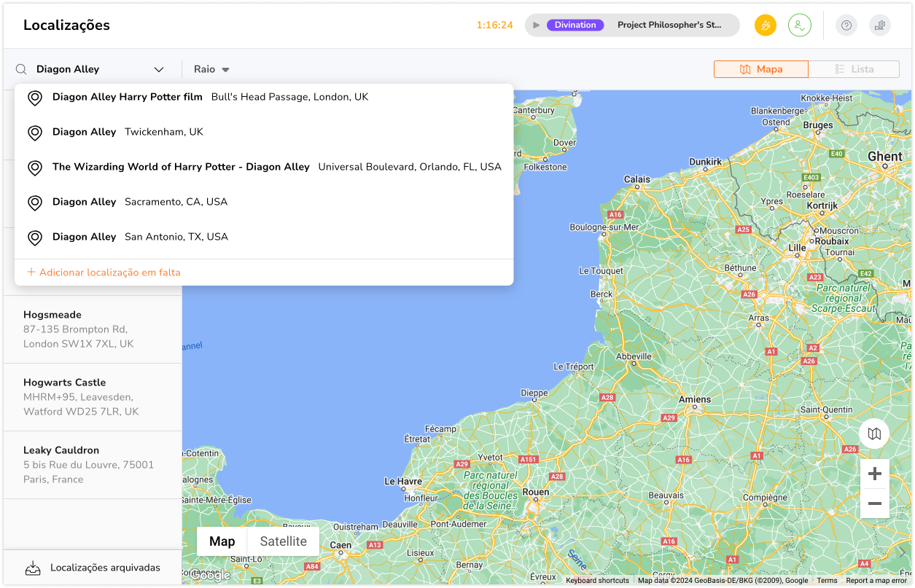The height and width of the screenshot is (588, 915).
Task: Collapse the Diagon Alley search dropdown chevron
Action: [x=159, y=70]
